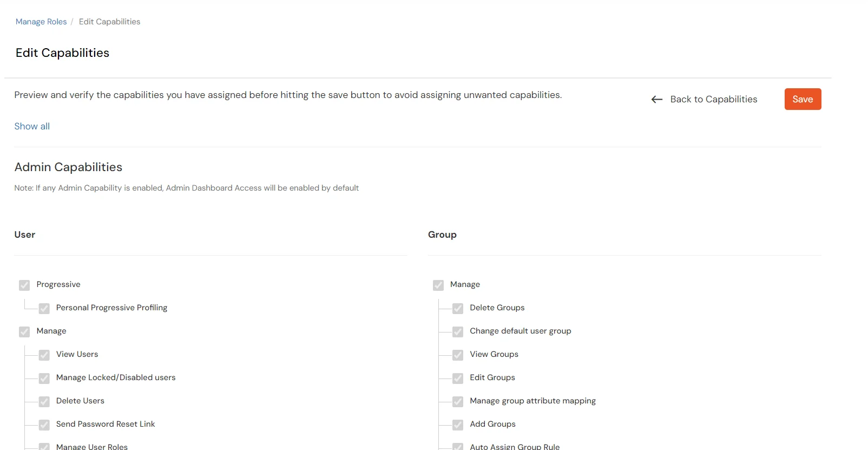Enable Personal Progressive Profiling
This screenshot has height=450, width=868.
tap(44, 309)
